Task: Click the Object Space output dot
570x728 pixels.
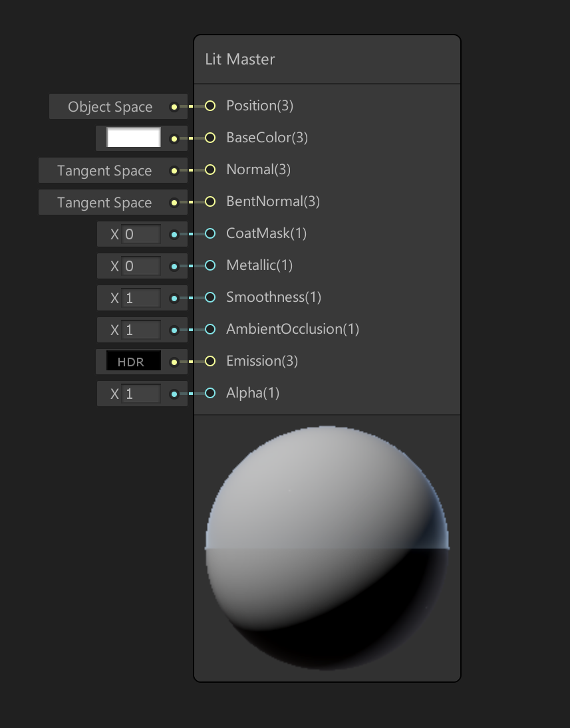Action: 174,107
